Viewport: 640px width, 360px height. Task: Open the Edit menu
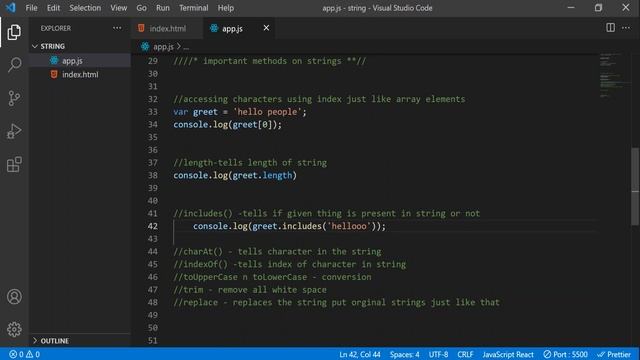pos(53,8)
